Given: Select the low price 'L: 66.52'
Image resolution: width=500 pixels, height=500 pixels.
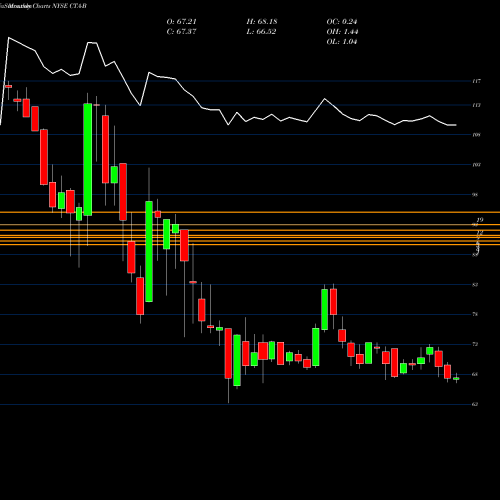Looking at the screenshot, I should tap(261, 32).
